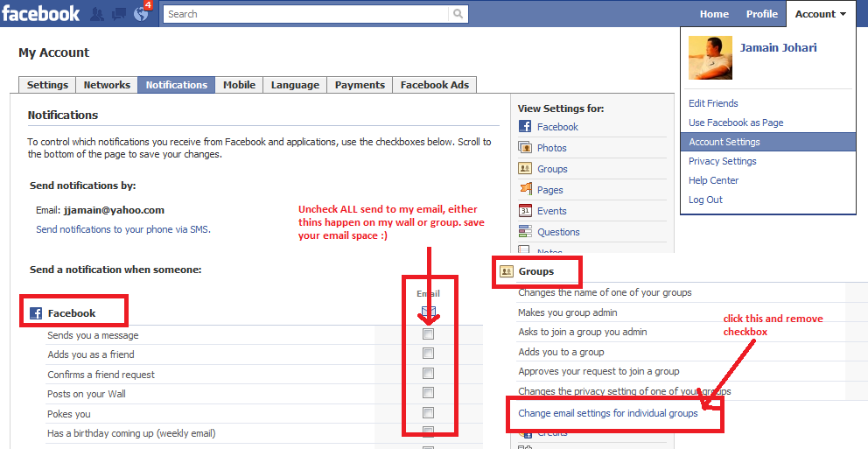868x449 pixels.
Task: Toggle email checkbox for Adds you as friend
Action: pyautogui.click(x=428, y=354)
